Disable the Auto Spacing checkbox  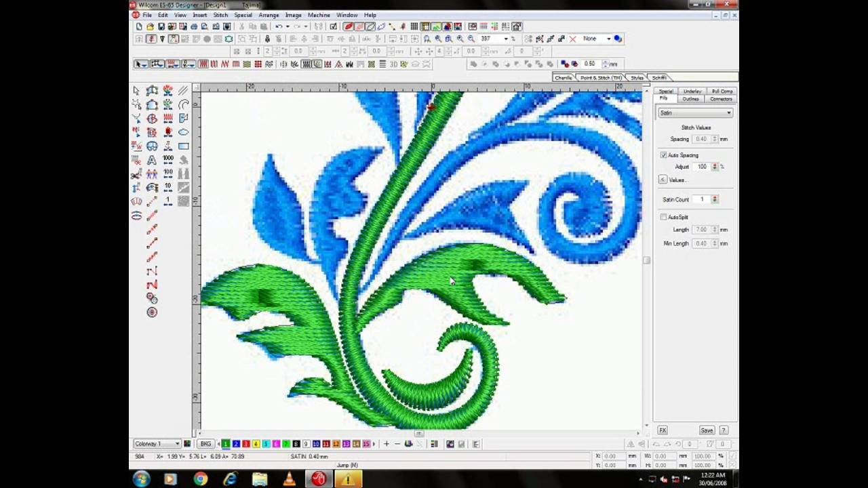click(x=663, y=155)
